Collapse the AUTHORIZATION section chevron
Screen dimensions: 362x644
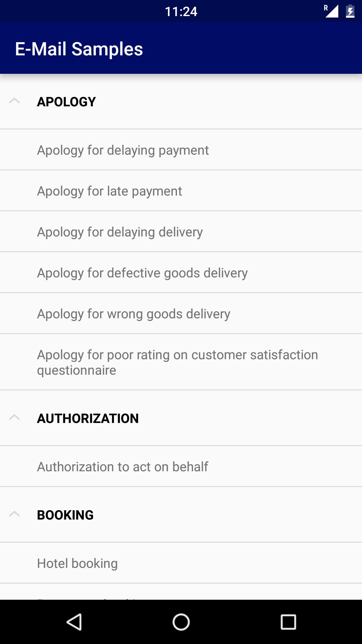point(14,418)
